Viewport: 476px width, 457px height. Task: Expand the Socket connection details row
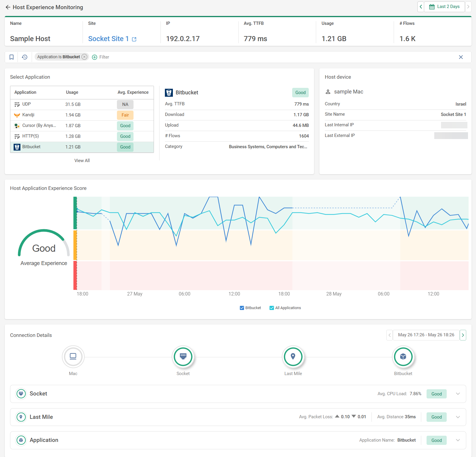pos(458,394)
